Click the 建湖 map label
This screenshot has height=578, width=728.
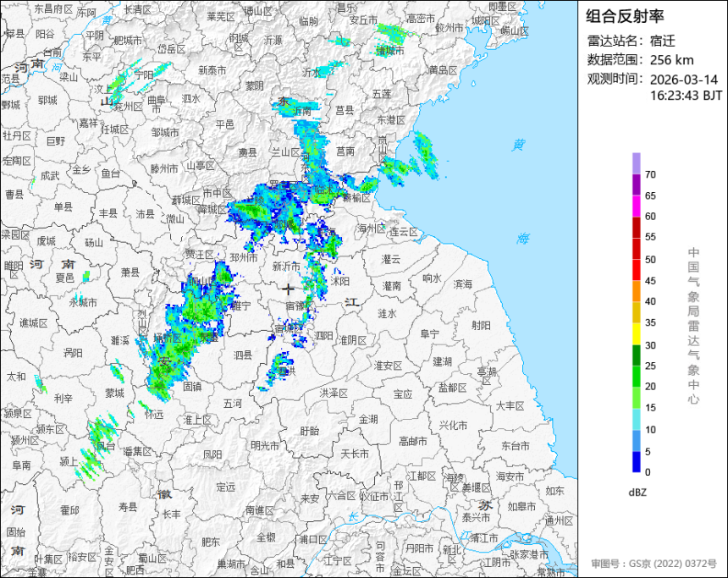442,361
